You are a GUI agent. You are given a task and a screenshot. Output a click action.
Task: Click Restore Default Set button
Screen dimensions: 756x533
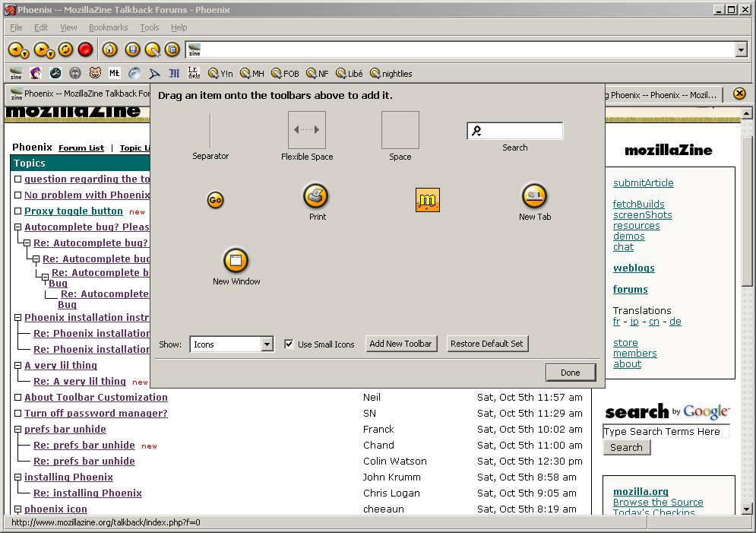pyautogui.click(x=486, y=344)
